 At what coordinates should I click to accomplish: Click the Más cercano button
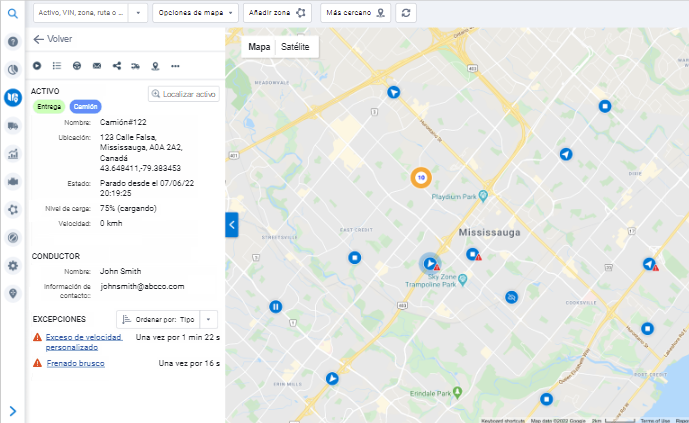click(x=355, y=13)
